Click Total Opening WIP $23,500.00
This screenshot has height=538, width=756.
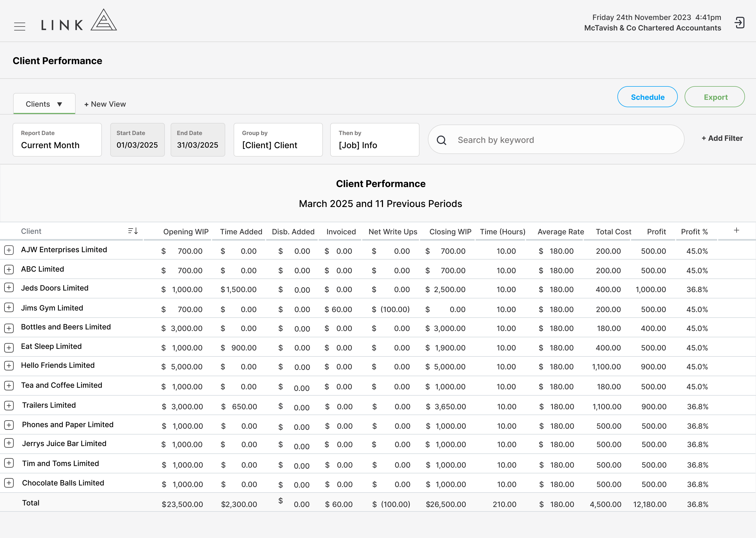tap(182, 505)
